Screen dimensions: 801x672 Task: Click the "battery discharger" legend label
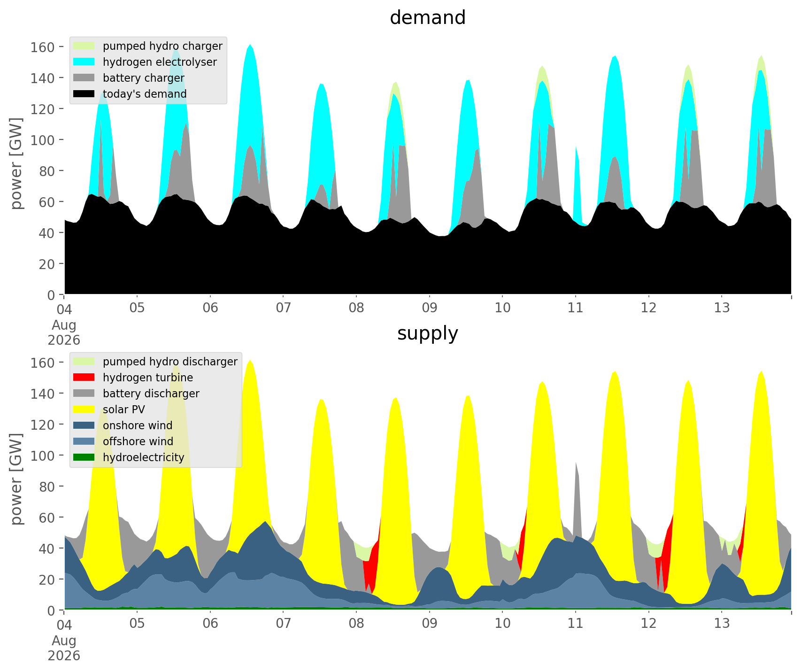click(x=151, y=394)
